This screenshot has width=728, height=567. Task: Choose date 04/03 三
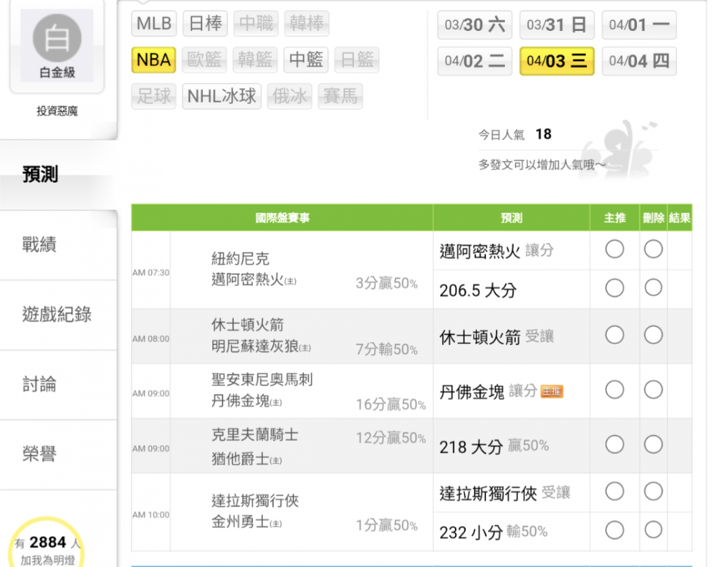click(x=557, y=61)
